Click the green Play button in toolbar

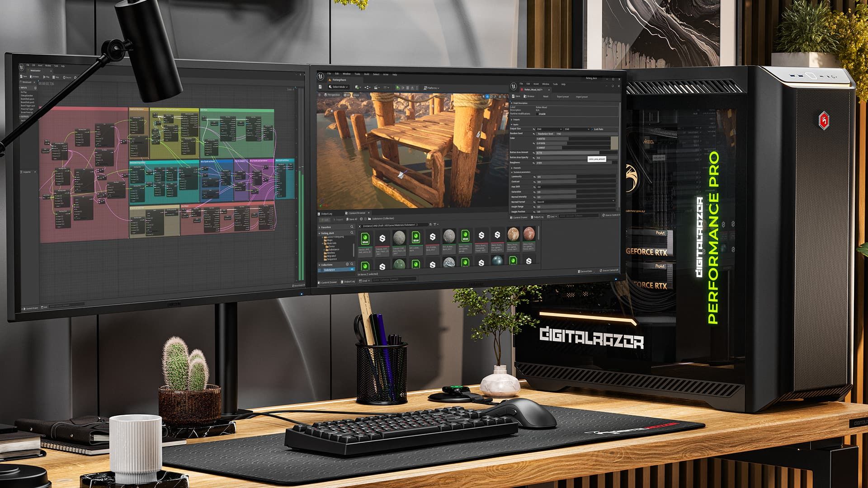point(398,88)
